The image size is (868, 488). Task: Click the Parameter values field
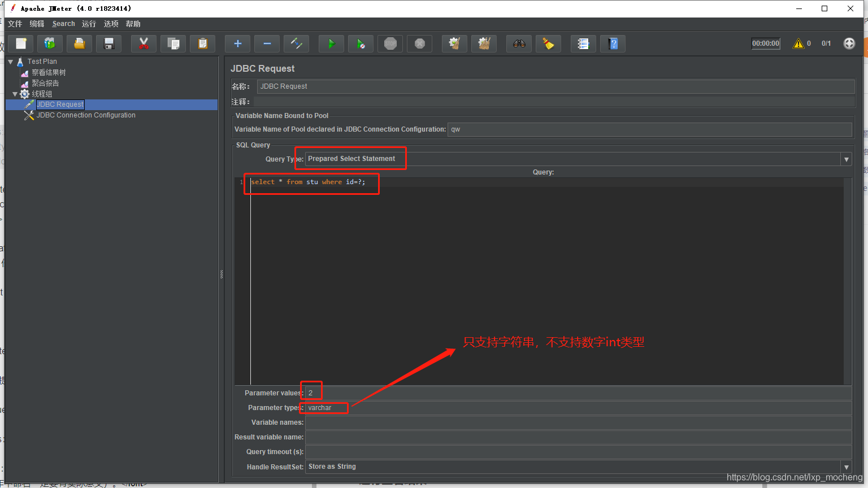tap(578, 393)
